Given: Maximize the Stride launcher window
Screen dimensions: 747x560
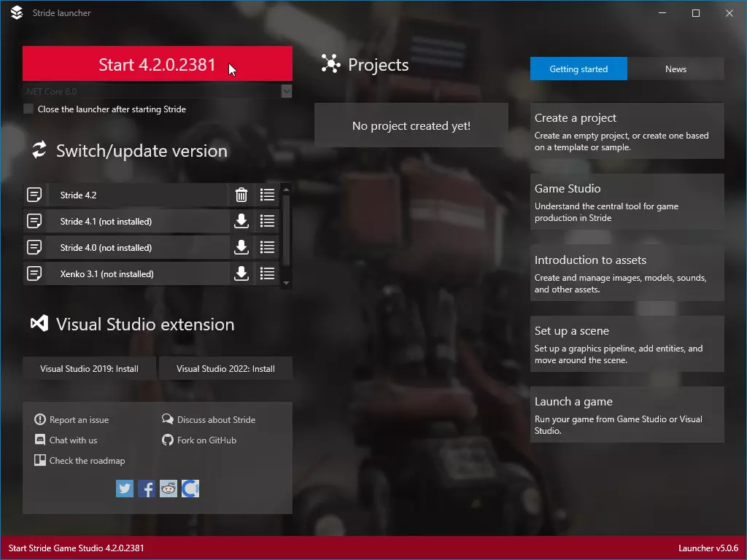Looking at the screenshot, I should tap(695, 13).
